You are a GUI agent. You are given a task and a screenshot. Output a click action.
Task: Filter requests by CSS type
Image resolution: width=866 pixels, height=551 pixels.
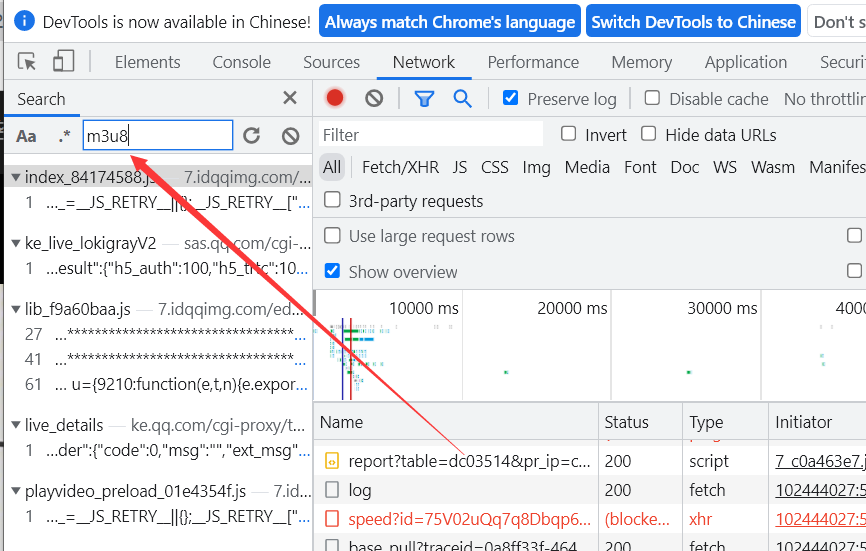pos(494,167)
